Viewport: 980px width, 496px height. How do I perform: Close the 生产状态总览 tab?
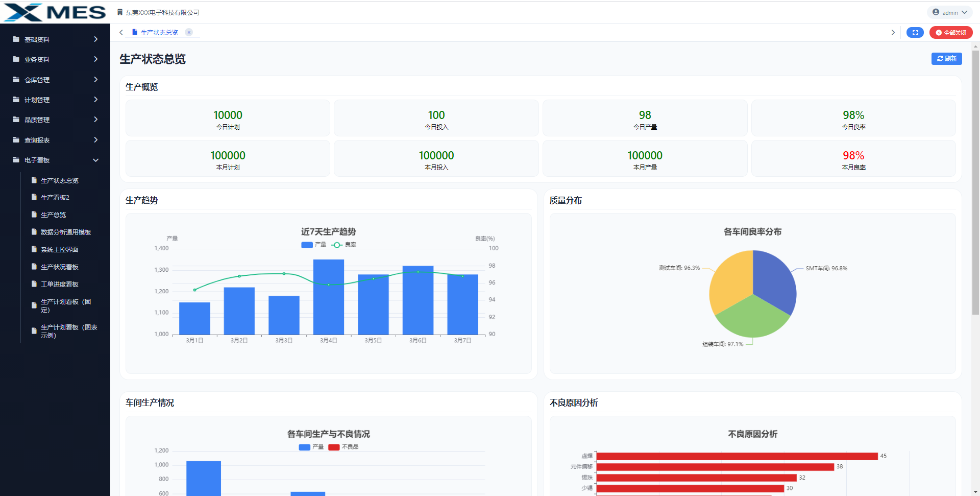pyautogui.click(x=189, y=32)
